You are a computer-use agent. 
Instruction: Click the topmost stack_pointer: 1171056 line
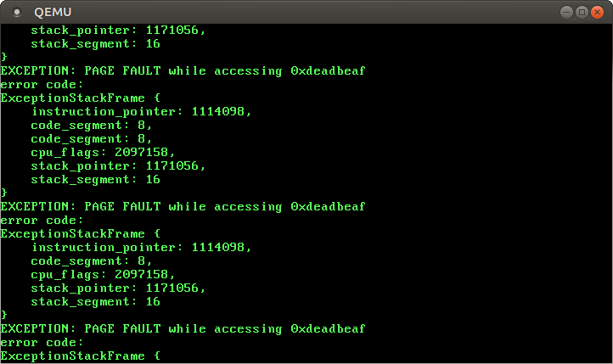pos(118,30)
